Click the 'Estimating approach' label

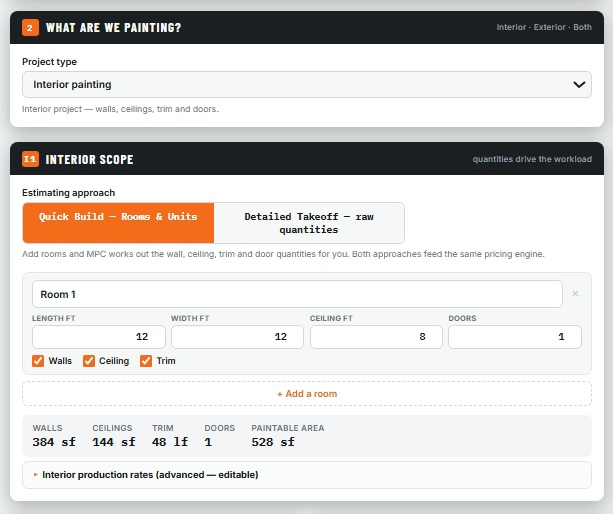[x=68, y=193]
